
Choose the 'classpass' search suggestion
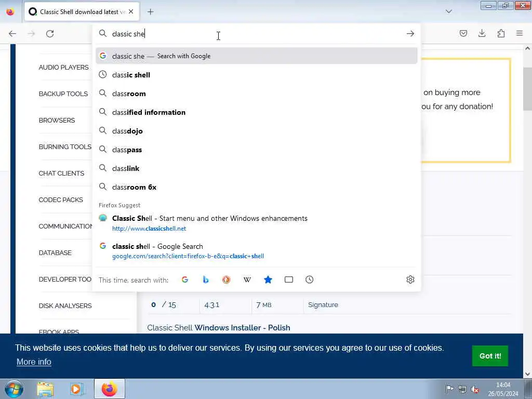(257, 150)
